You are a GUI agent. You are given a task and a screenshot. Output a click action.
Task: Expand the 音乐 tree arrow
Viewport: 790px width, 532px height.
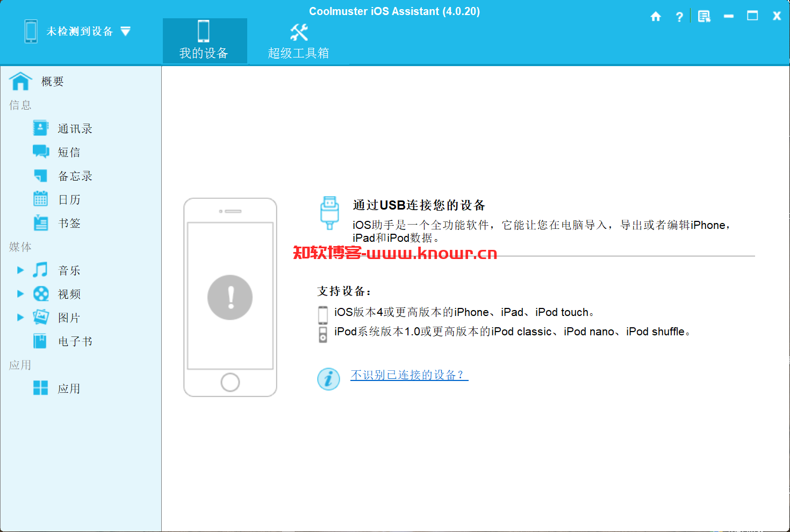(x=20, y=270)
